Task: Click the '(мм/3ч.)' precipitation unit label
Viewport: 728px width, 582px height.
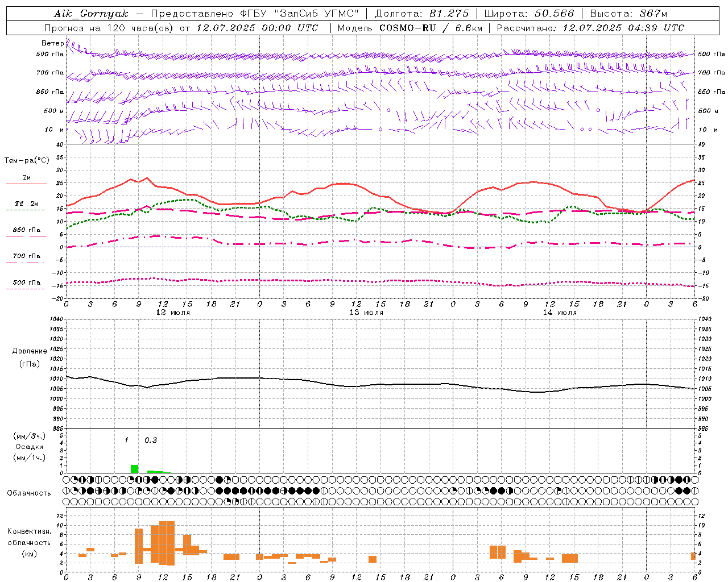Action: pos(29,436)
